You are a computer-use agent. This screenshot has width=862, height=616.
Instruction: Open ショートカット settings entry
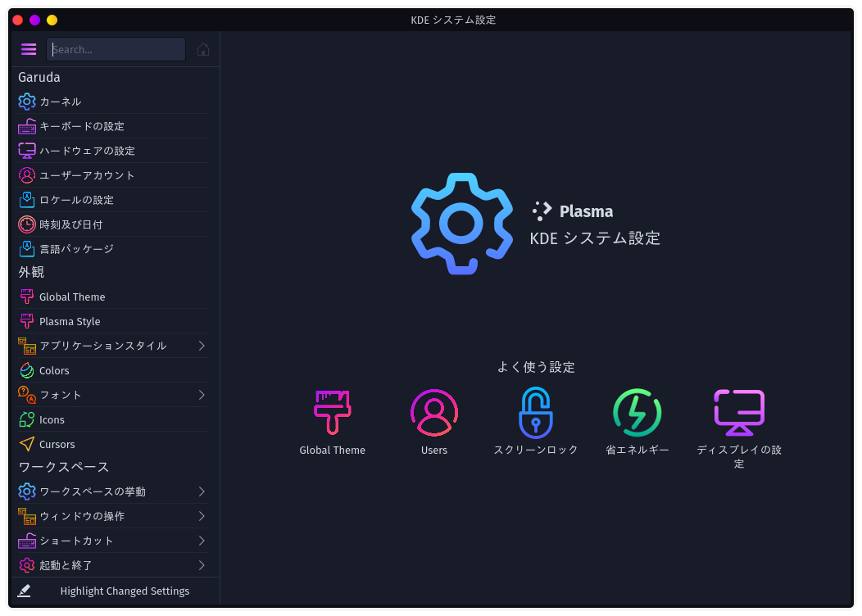(77, 541)
